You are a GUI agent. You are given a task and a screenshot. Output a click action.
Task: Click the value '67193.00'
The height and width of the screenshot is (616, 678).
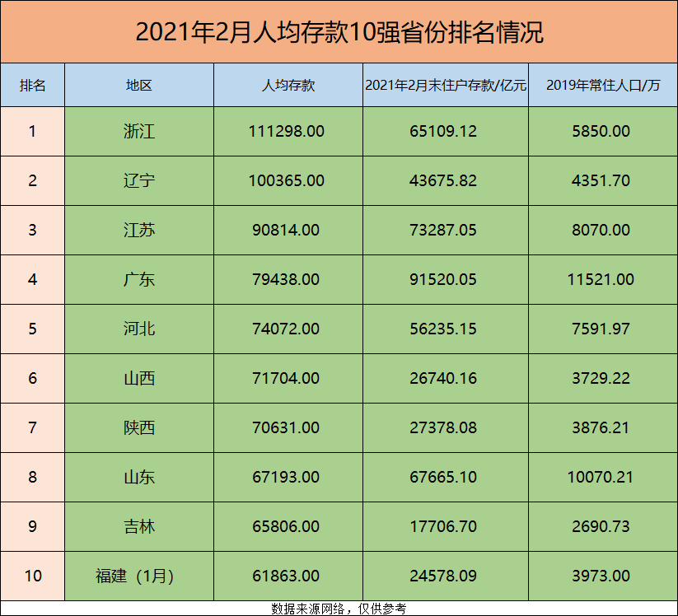pos(286,478)
